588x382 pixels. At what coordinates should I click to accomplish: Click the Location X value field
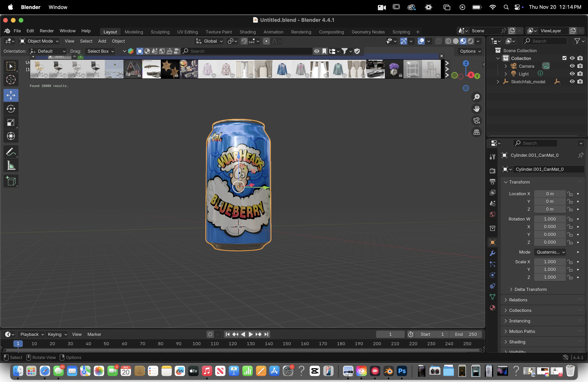coord(550,194)
